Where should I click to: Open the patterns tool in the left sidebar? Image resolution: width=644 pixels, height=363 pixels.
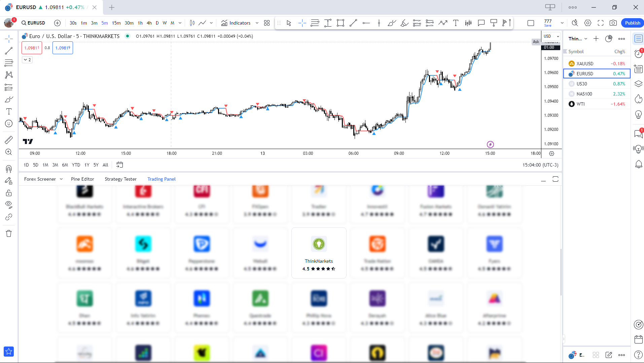point(9,75)
